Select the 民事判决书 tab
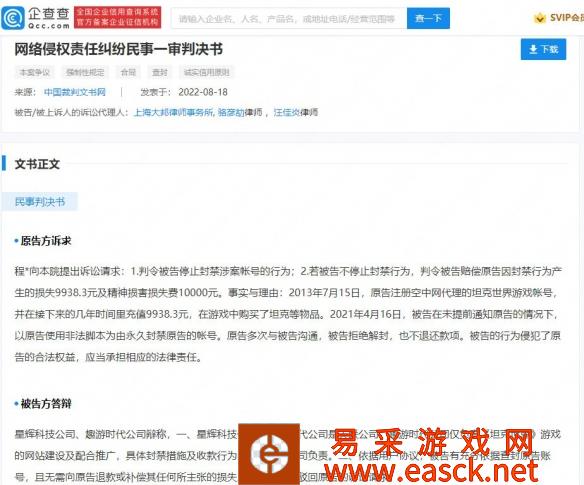The image size is (584, 485). (40, 202)
